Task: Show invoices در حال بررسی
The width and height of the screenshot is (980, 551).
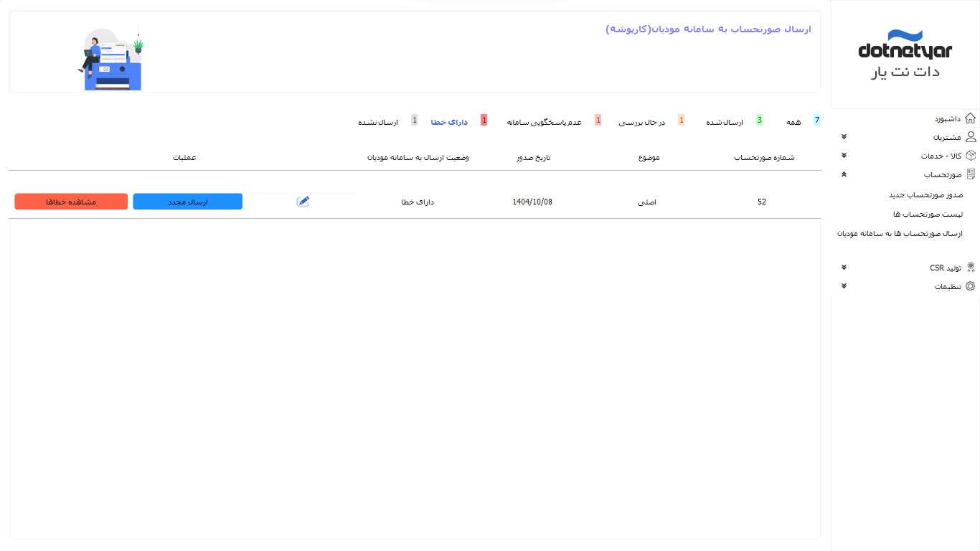Action: tap(642, 123)
